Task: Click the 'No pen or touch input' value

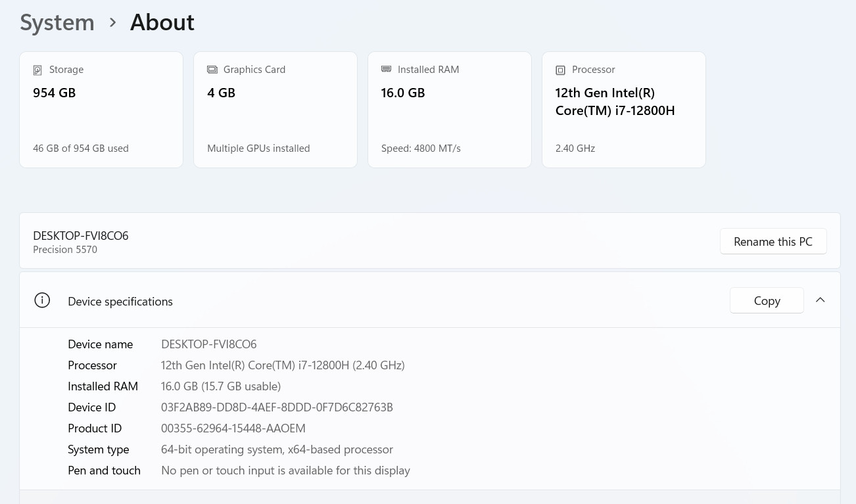Action: (x=285, y=470)
